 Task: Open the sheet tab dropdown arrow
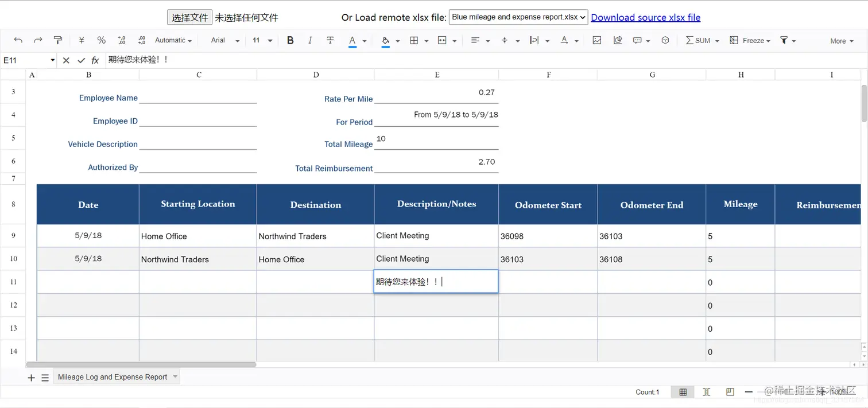tap(175, 376)
